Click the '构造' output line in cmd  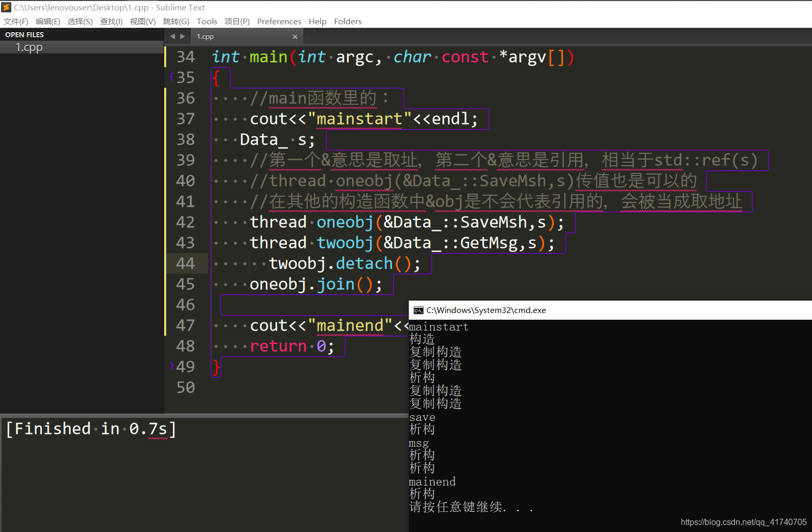point(422,339)
